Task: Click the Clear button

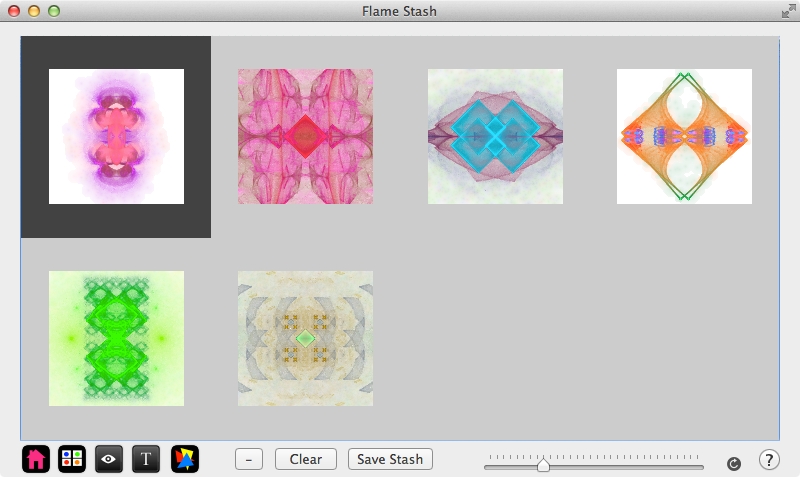Action: [306, 459]
